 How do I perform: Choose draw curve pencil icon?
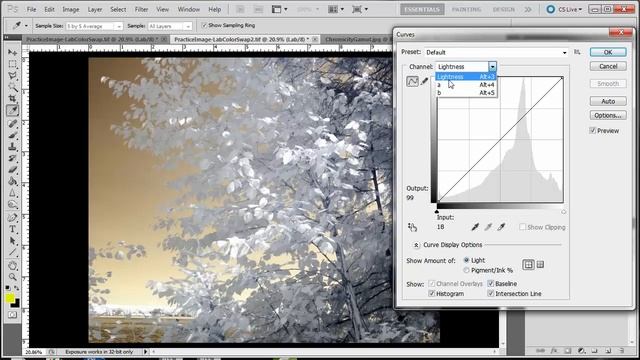424,81
